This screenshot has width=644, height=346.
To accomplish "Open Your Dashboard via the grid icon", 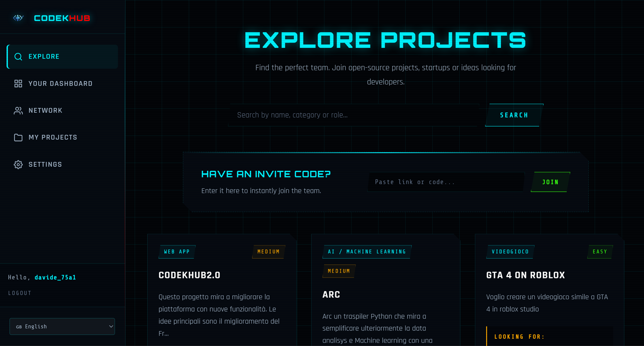I will (x=18, y=83).
